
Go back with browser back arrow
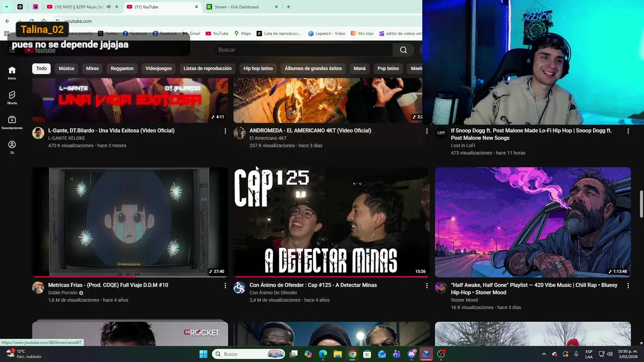pyautogui.click(x=7, y=21)
